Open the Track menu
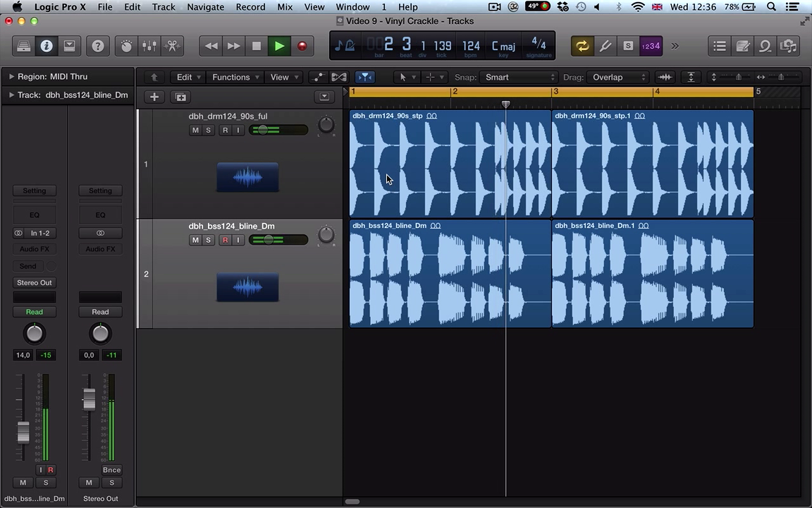 [164, 7]
